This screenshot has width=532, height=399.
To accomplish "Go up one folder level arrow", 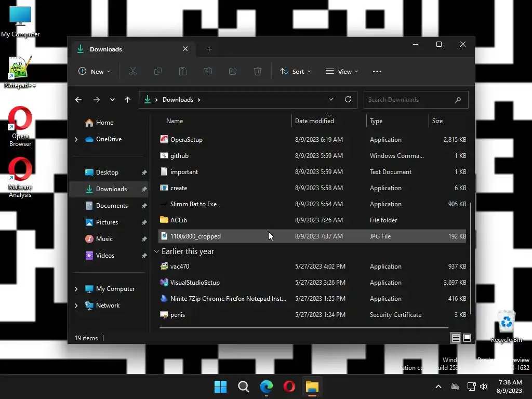I will 128,100.
